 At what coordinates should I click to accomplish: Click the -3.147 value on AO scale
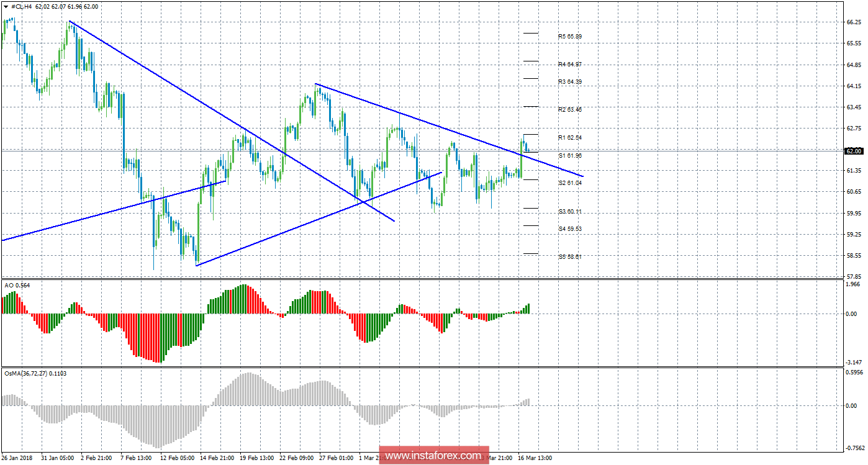(853, 362)
